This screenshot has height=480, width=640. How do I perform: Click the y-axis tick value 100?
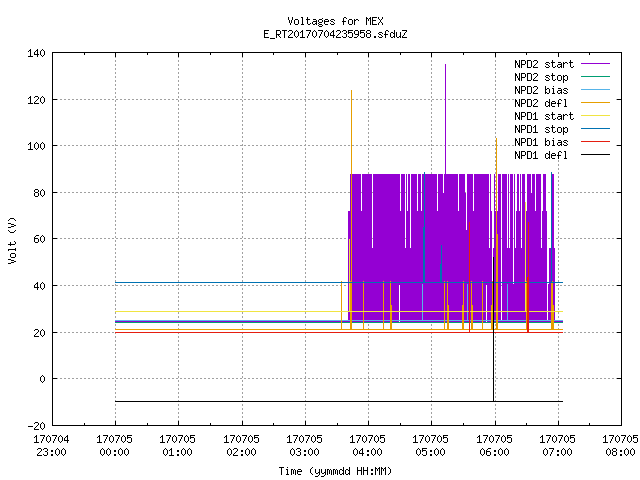coord(36,146)
